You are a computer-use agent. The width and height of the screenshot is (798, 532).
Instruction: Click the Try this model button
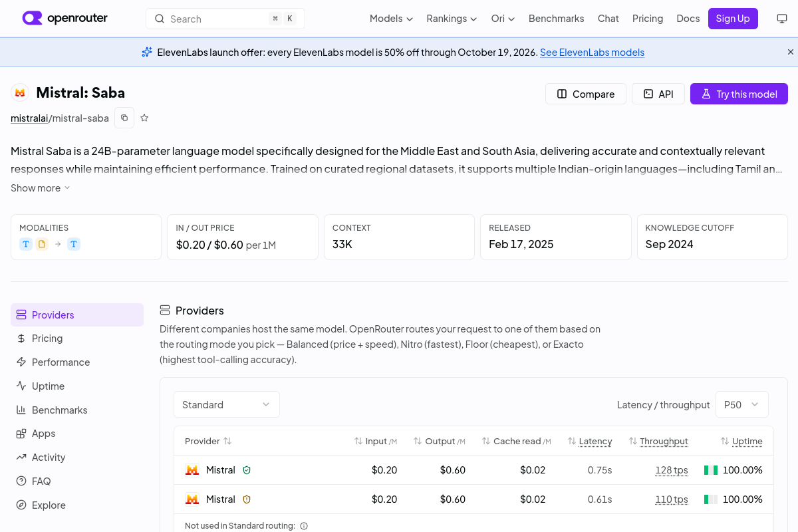tap(739, 94)
